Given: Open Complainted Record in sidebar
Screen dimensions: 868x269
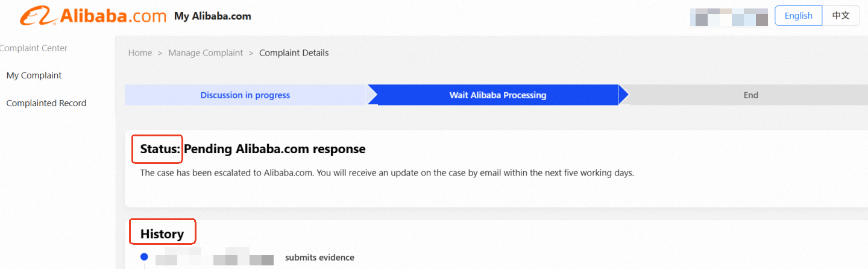Looking at the screenshot, I should tap(46, 103).
